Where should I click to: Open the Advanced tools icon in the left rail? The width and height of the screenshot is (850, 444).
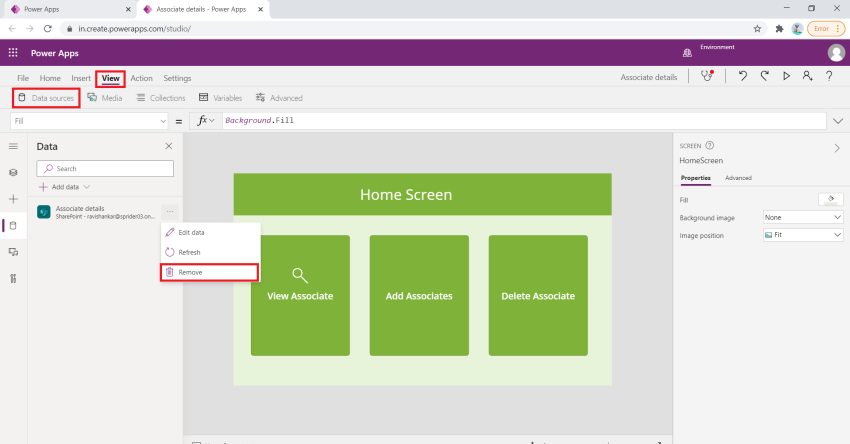click(14, 279)
